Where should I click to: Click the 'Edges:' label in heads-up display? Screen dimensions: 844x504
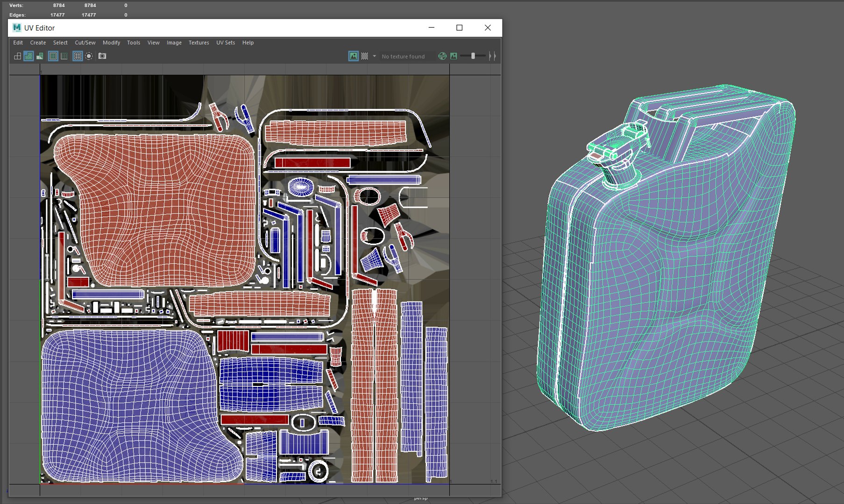point(17,15)
